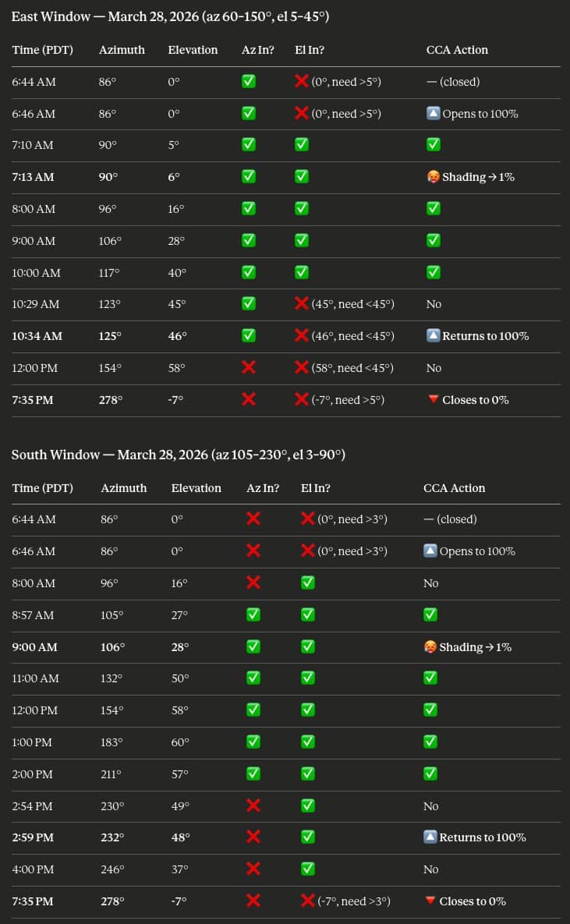
Task: Click CCA Action green check in East 10:00 AM row
Action: [434, 272]
